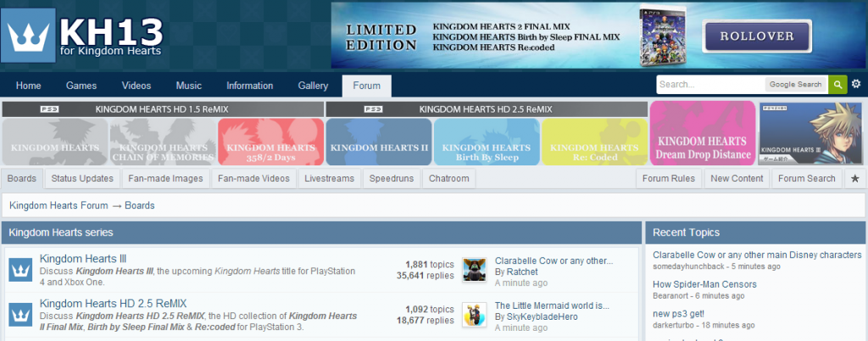Click the Kingdom Hearts III forum crown icon
The image size is (868, 341).
20,270
